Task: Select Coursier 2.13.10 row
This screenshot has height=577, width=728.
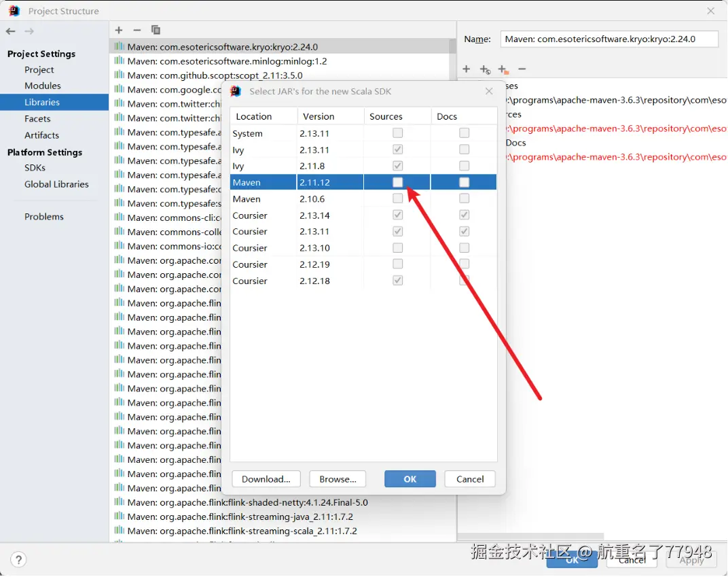Action: click(363, 248)
